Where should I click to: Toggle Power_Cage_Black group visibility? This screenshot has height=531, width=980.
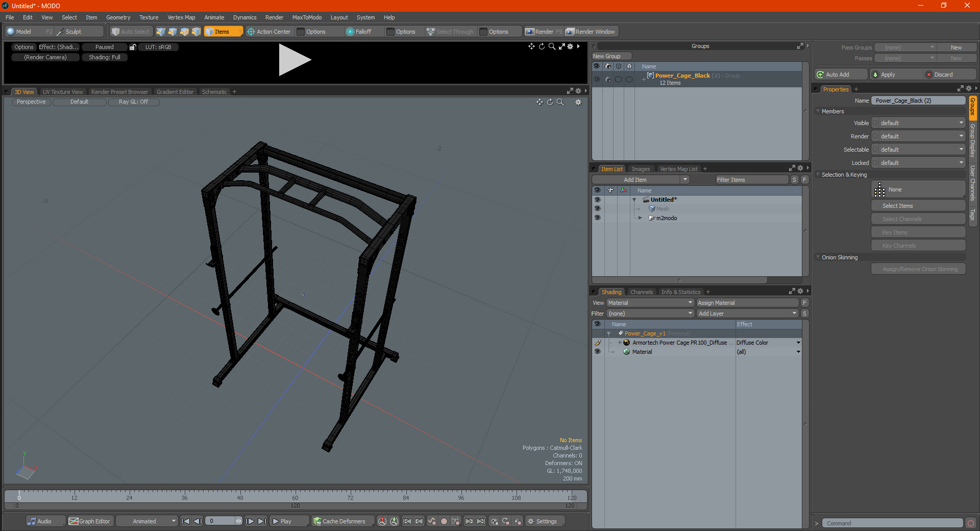tap(597, 79)
